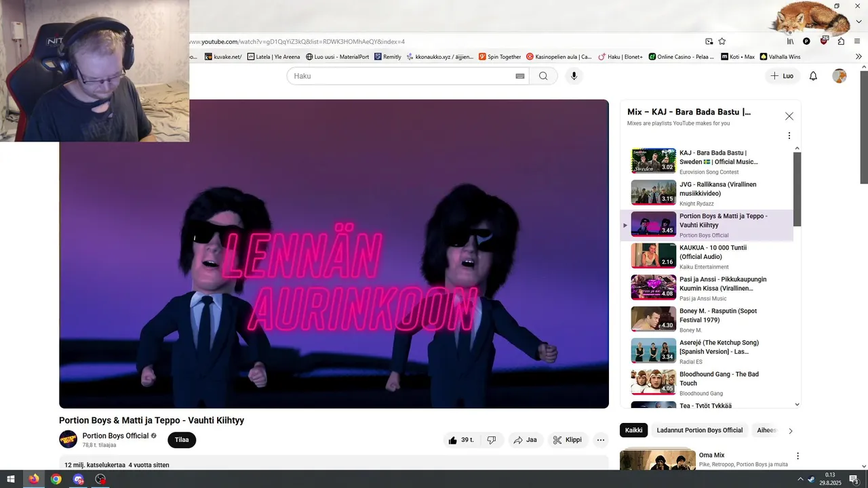Like the video with thumbs up
Screen dimensions: 868x488
click(x=460, y=440)
